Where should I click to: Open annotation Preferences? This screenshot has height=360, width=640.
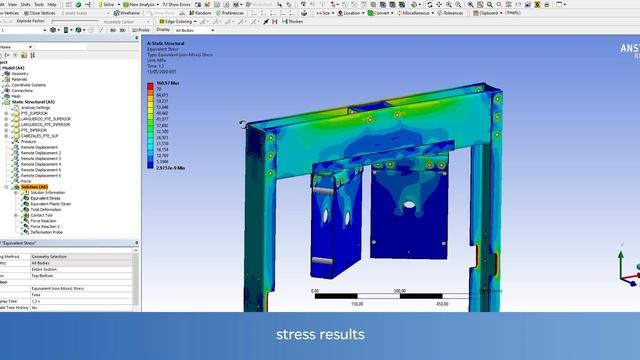click(229, 13)
